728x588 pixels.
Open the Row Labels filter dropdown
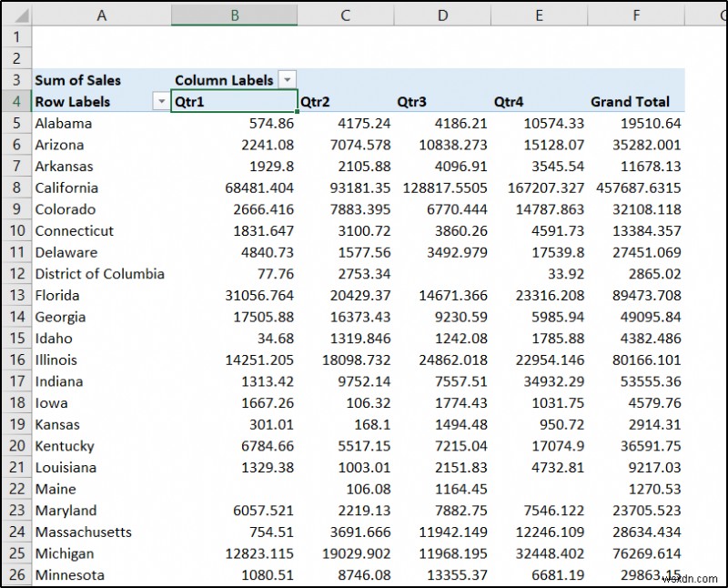[x=161, y=102]
